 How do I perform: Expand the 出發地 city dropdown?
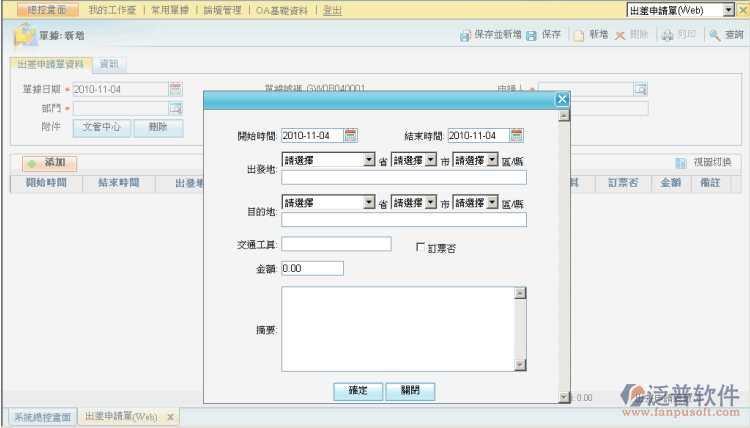coord(430,160)
